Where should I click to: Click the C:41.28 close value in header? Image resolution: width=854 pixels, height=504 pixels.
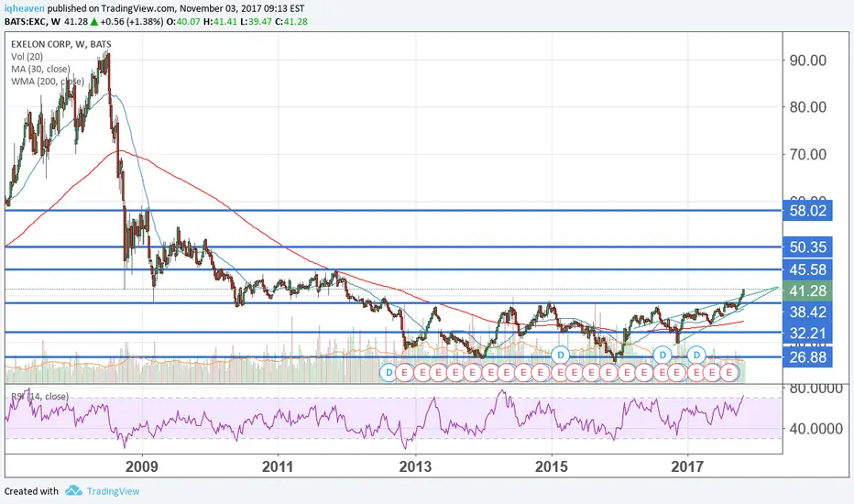pyautogui.click(x=290, y=22)
